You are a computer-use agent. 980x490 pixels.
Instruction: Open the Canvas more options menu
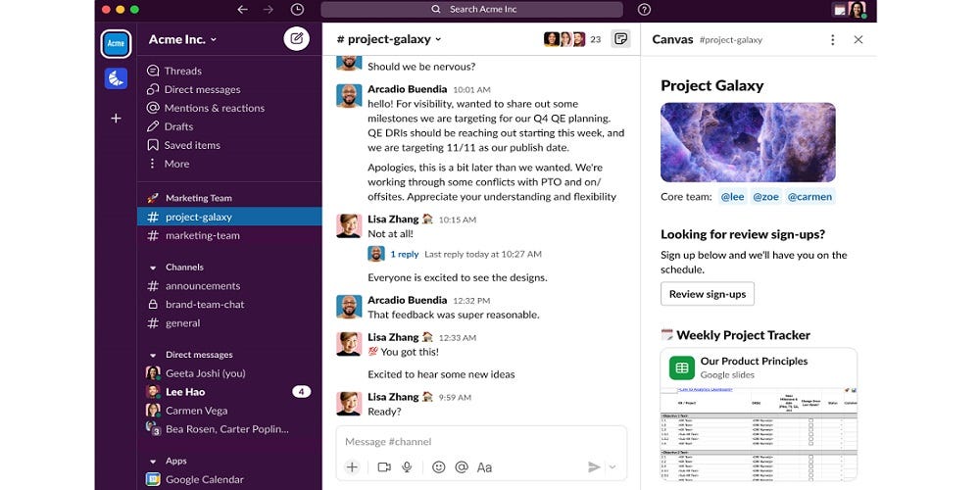[x=832, y=39]
